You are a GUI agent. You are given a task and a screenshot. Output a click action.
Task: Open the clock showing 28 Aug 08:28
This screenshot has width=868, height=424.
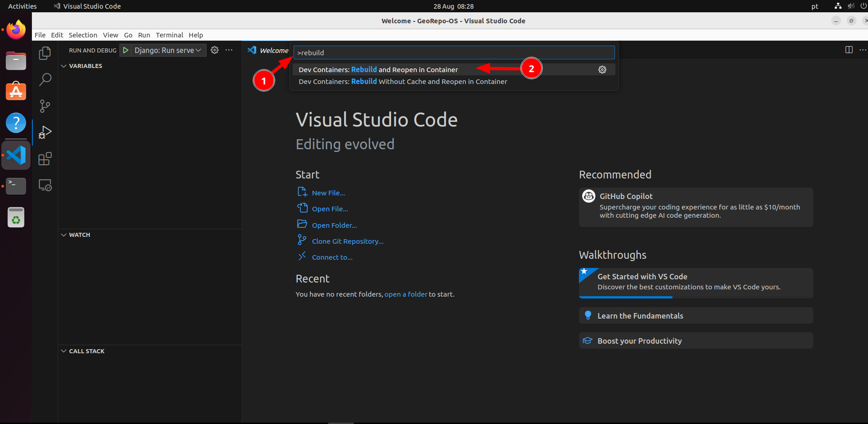tap(453, 6)
